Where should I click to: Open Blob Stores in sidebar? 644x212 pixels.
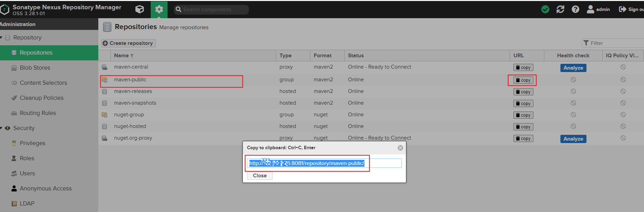(x=35, y=68)
